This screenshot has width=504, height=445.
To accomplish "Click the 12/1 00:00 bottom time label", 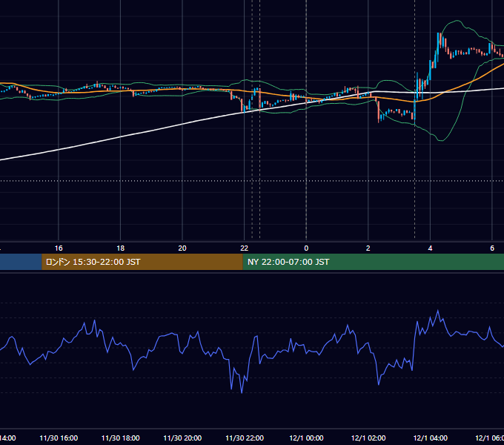I will (x=306, y=438).
